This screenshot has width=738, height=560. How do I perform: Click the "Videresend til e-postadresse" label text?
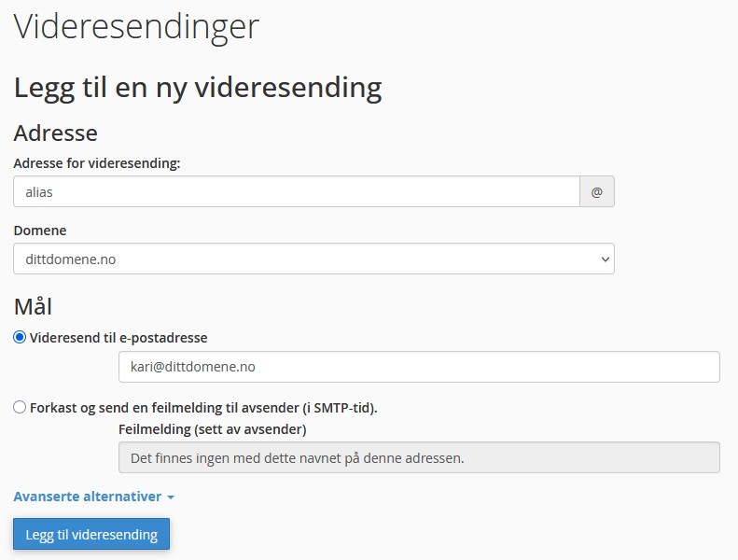point(118,338)
